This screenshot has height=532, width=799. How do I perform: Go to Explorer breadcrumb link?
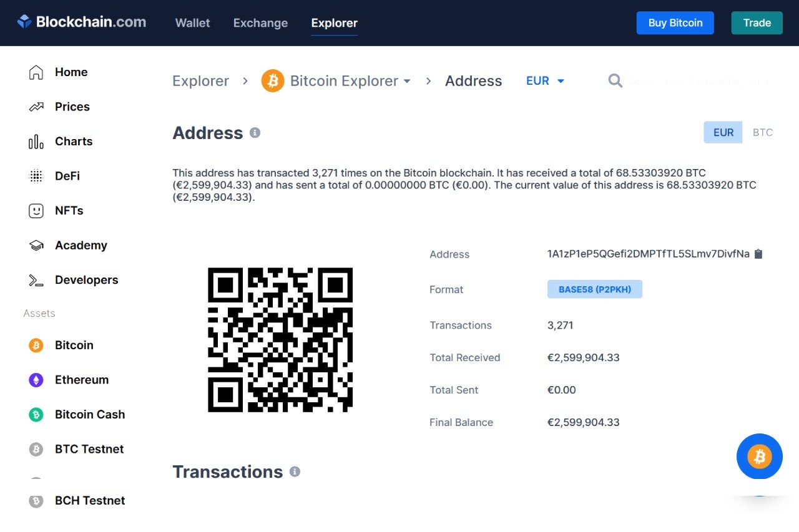[200, 81]
